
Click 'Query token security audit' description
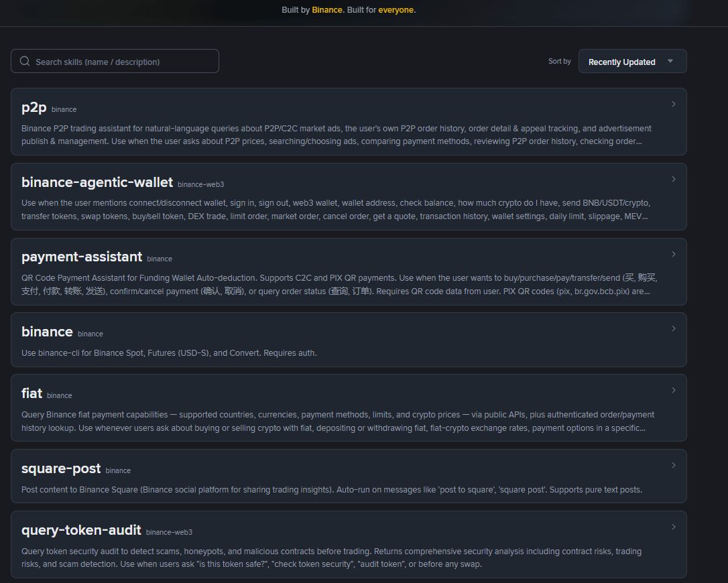point(332,558)
